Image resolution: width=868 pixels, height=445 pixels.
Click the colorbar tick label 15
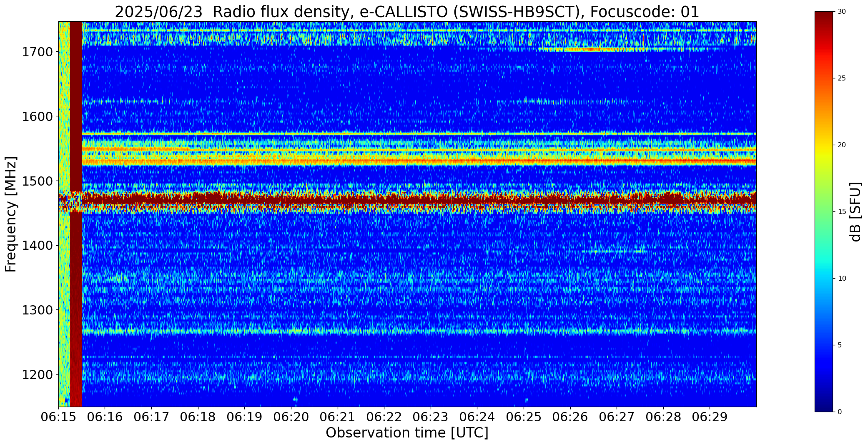[842, 212]
